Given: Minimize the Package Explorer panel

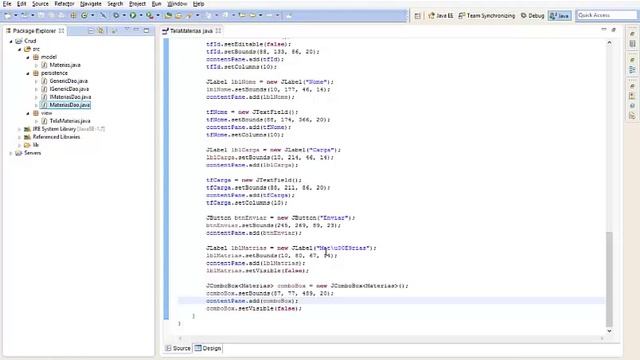Looking at the screenshot, I should [x=136, y=30].
